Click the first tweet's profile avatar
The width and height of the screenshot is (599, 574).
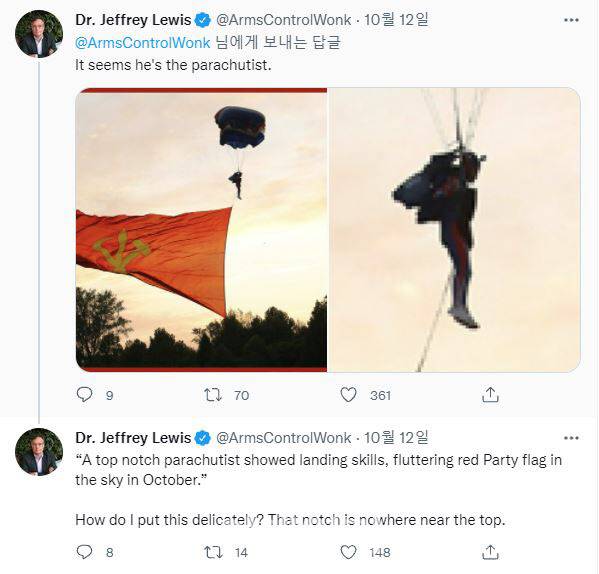[x=39, y=34]
